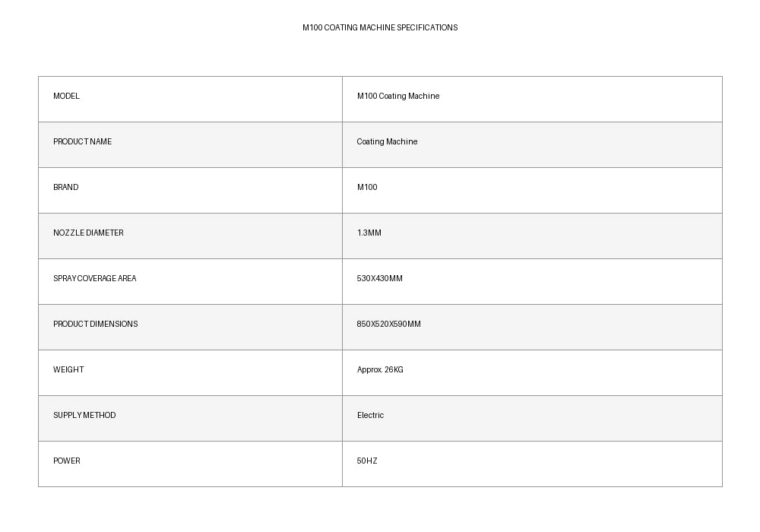Screen dimensions: 760x532
Task: Select the SUPPLY METHOD label cell
Action: tap(190, 418)
